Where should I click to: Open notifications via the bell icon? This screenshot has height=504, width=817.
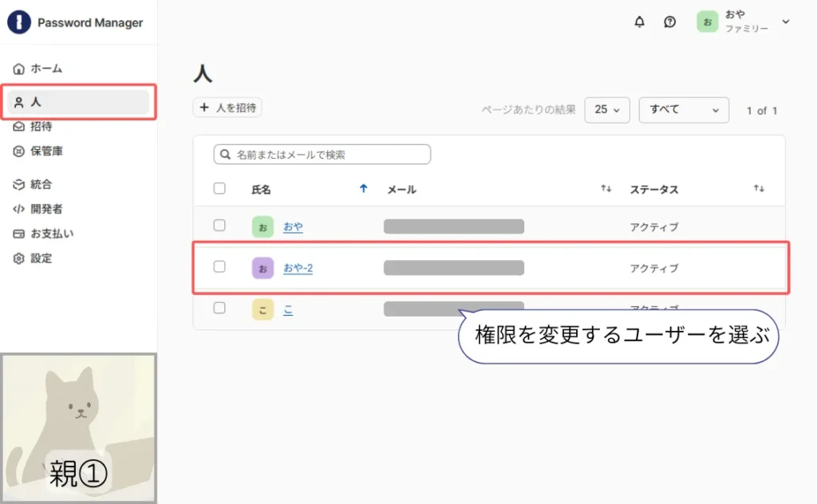coord(639,22)
